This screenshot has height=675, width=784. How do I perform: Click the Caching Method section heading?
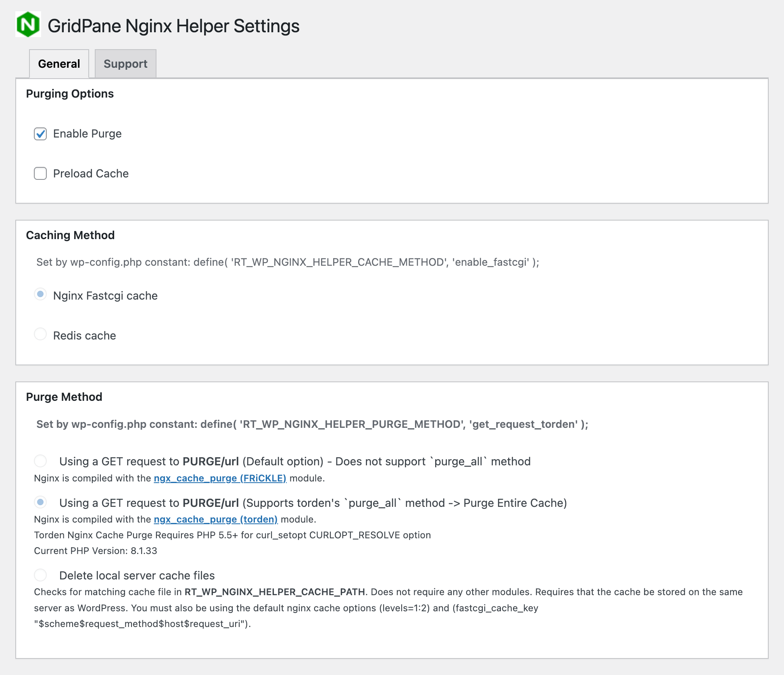(x=70, y=235)
